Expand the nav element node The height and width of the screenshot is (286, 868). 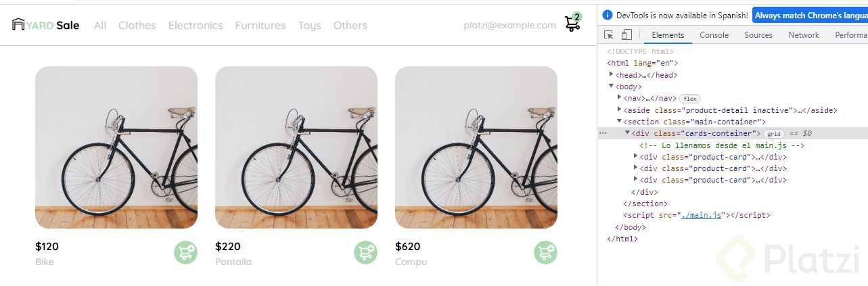(x=620, y=98)
